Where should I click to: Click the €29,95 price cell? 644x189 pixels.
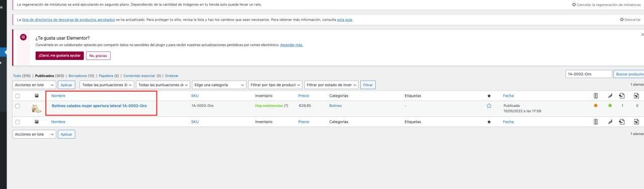coord(304,105)
